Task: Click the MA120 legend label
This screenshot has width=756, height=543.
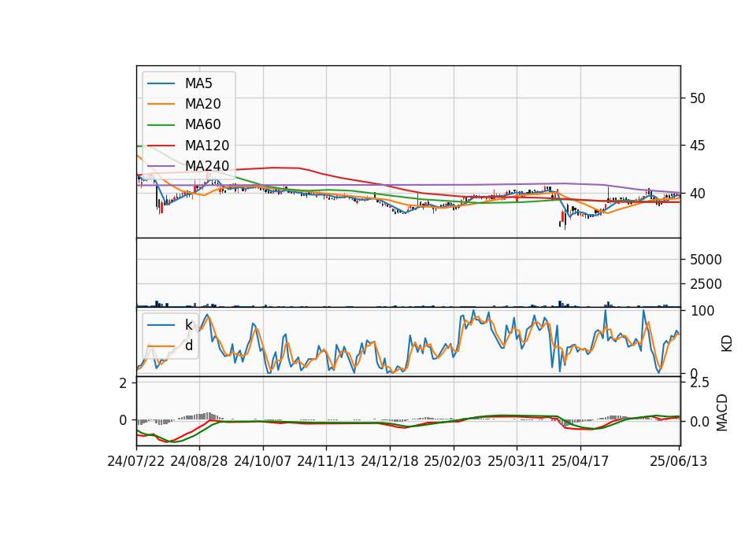Action: pos(207,146)
